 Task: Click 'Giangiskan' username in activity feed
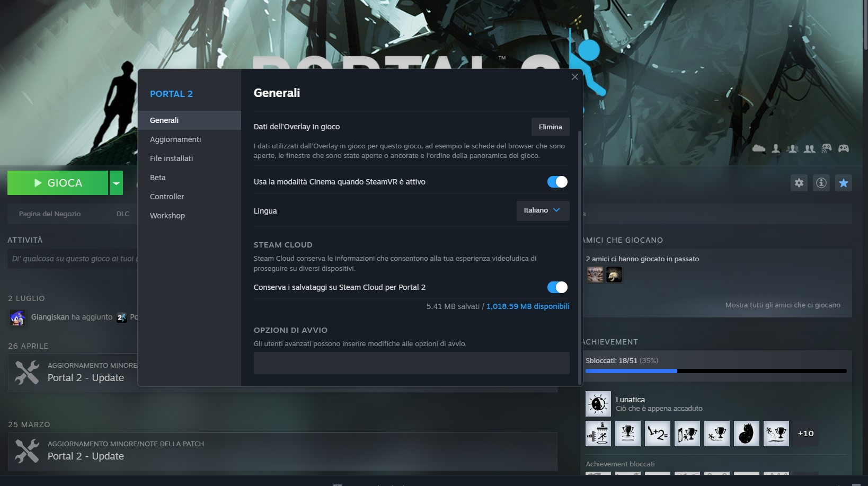point(50,317)
